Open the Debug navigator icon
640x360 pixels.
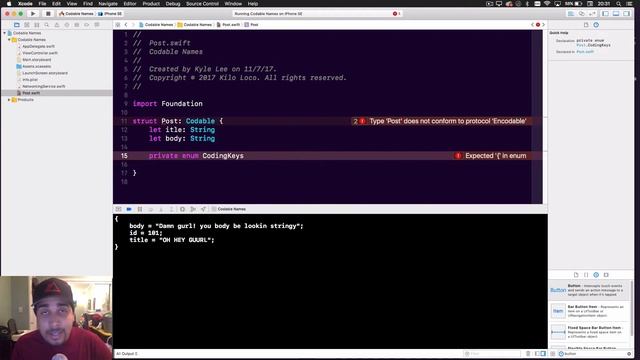pos(77,25)
